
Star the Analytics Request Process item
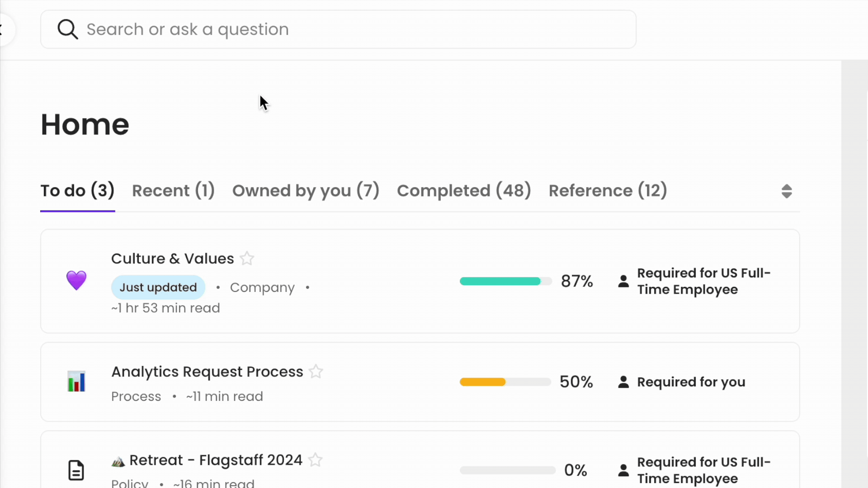pos(316,371)
